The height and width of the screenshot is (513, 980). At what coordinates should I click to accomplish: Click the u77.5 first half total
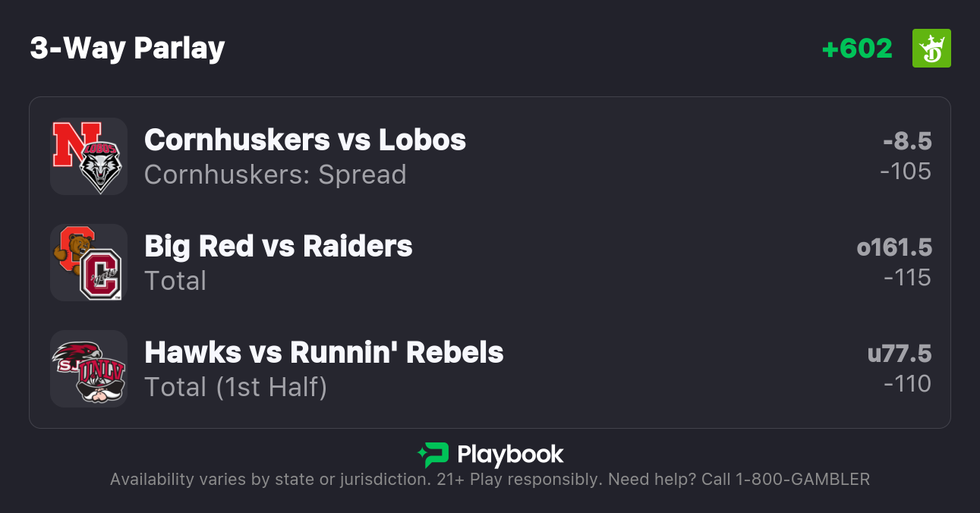tap(900, 354)
